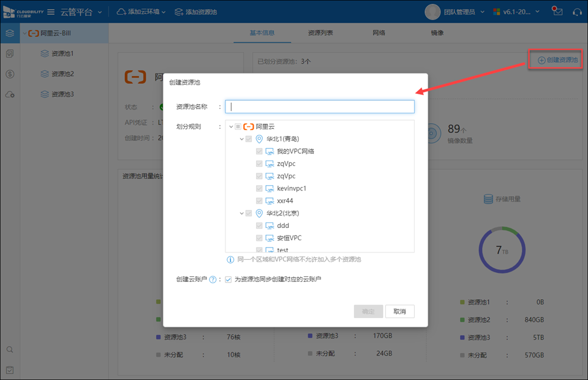
Task: Switch to the 镜像 tab
Action: coord(437,32)
